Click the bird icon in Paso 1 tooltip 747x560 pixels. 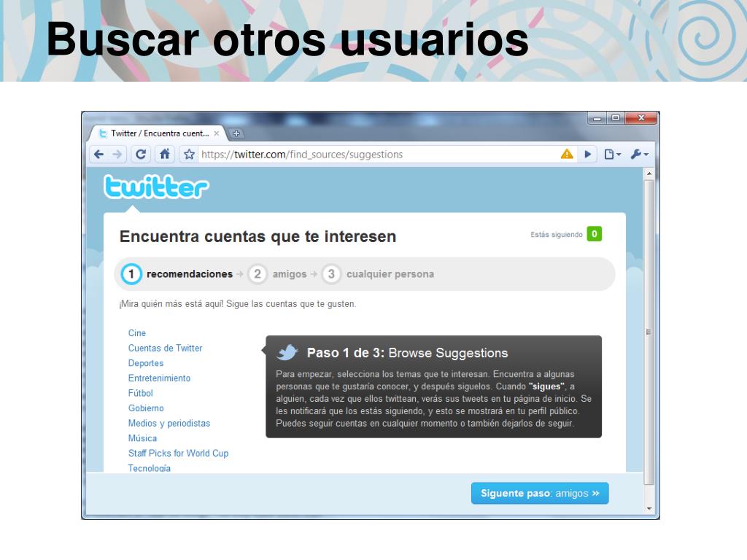click(287, 353)
